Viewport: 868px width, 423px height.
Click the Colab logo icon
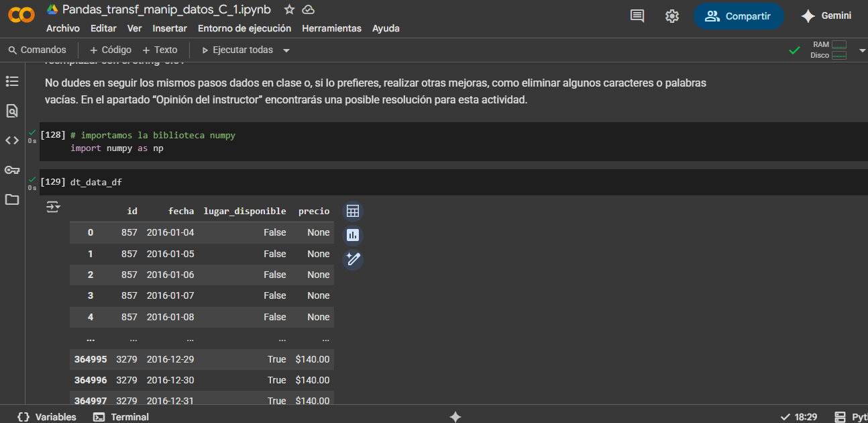click(x=21, y=15)
